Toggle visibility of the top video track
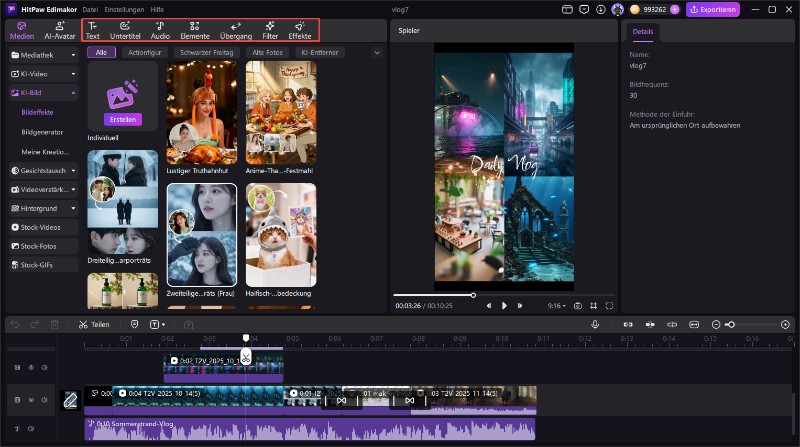Screen dimensions: 800x447 [x=30, y=367]
